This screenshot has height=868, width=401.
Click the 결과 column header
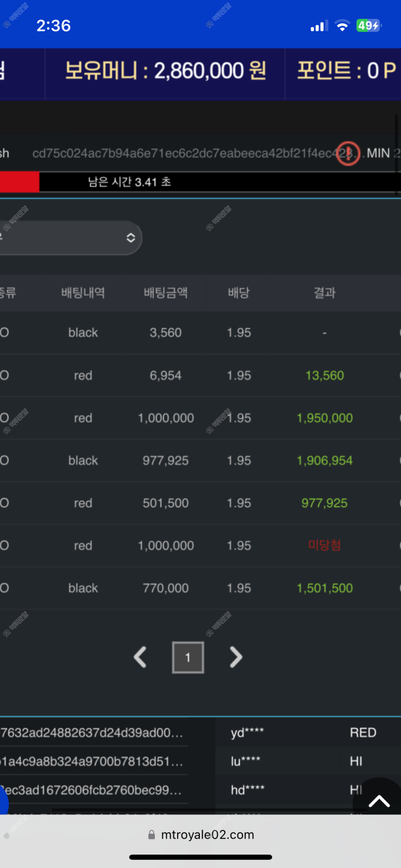coord(325,293)
